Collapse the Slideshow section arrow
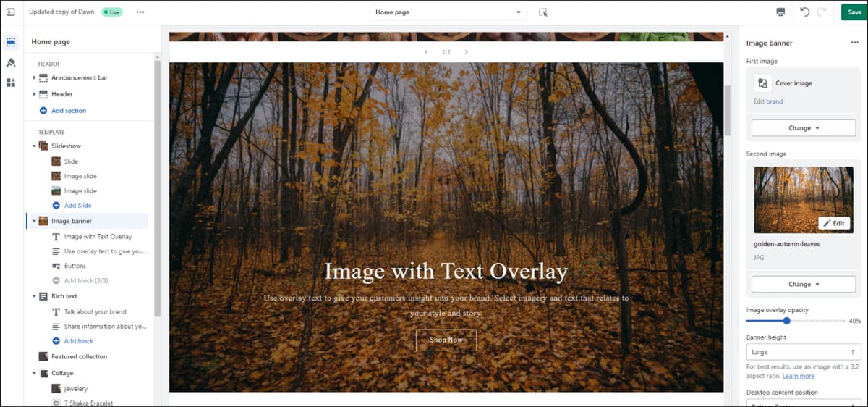 (x=34, y=146)
